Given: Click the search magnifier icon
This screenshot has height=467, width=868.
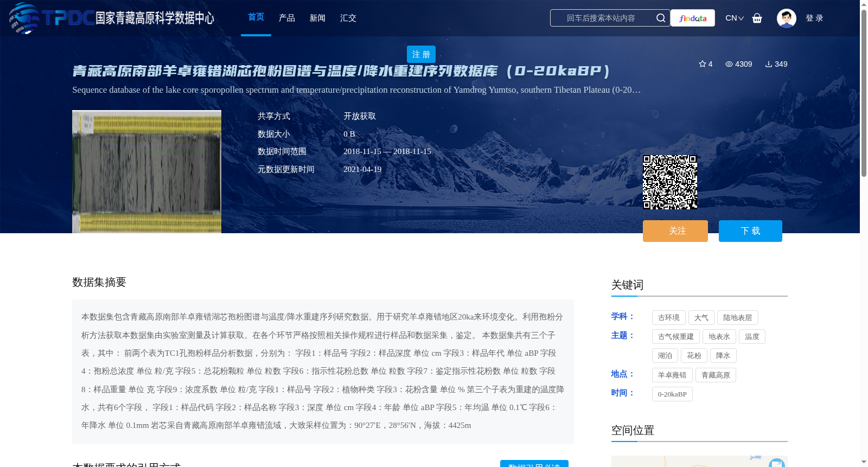Looking at the screenshot, I should [x=661, y=18].
